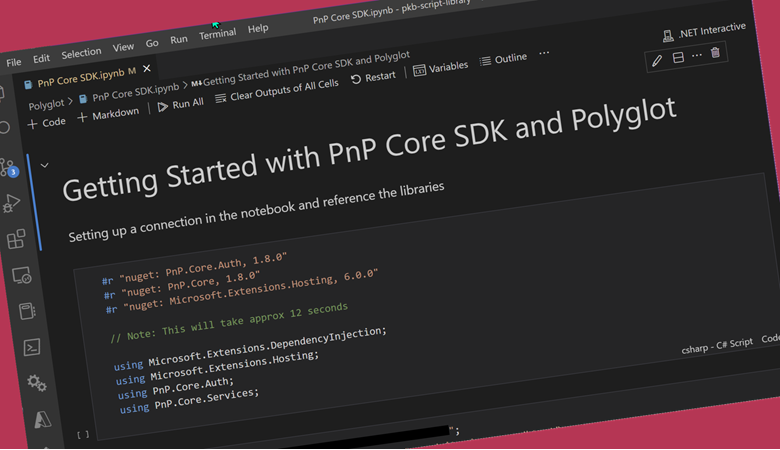Open the File menu
Screen dimensions: 780x450
14,63
